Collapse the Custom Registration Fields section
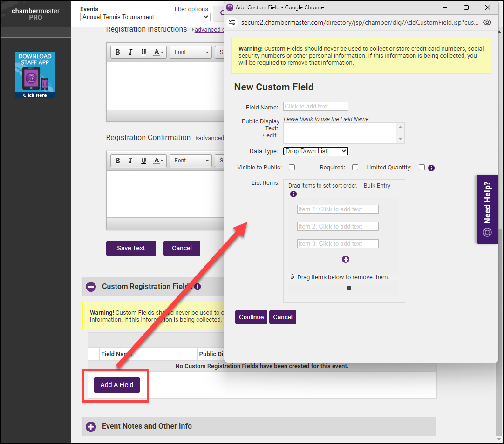Viewport: 504px width, 444px height. click(91, 287)
